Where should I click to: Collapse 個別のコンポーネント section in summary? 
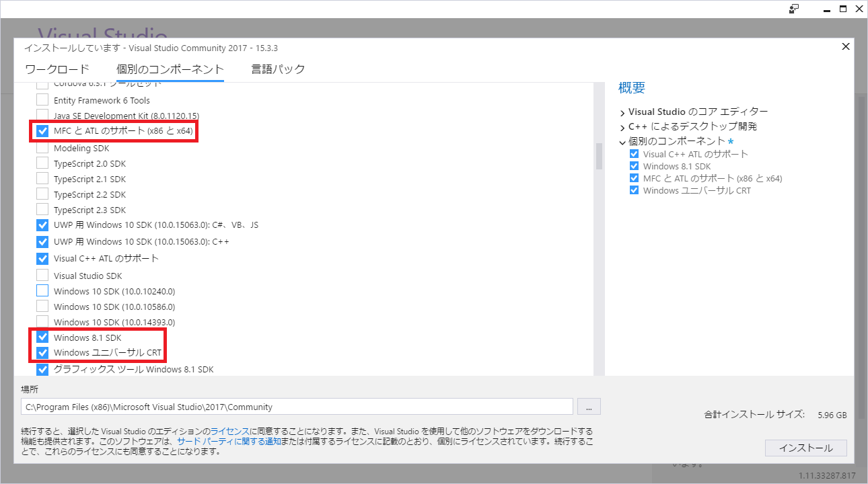click(622, 142)
